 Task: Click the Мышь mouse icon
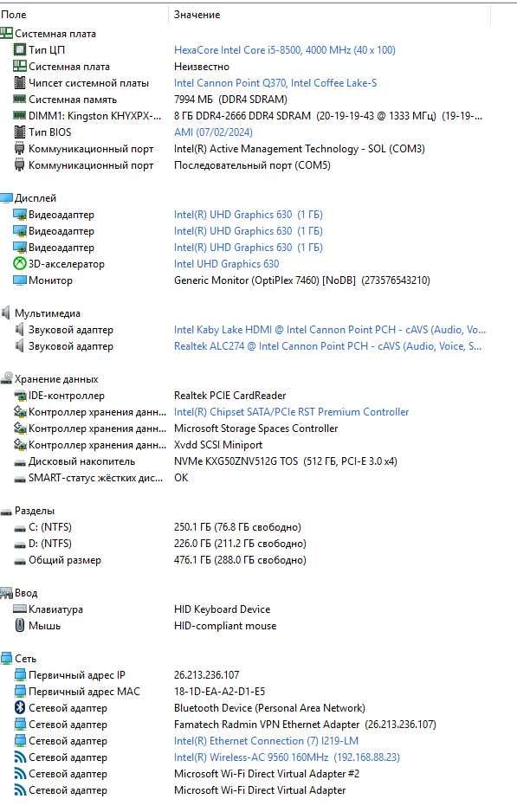(20, 625)
